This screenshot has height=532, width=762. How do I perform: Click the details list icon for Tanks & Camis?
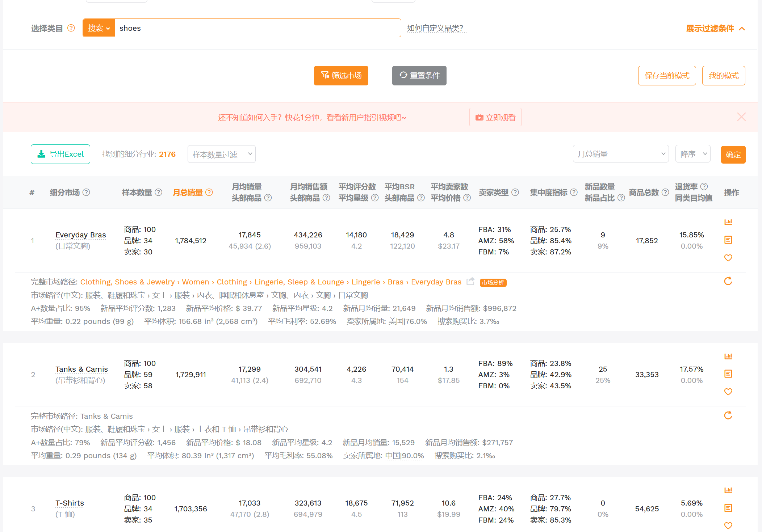(728, 374)
